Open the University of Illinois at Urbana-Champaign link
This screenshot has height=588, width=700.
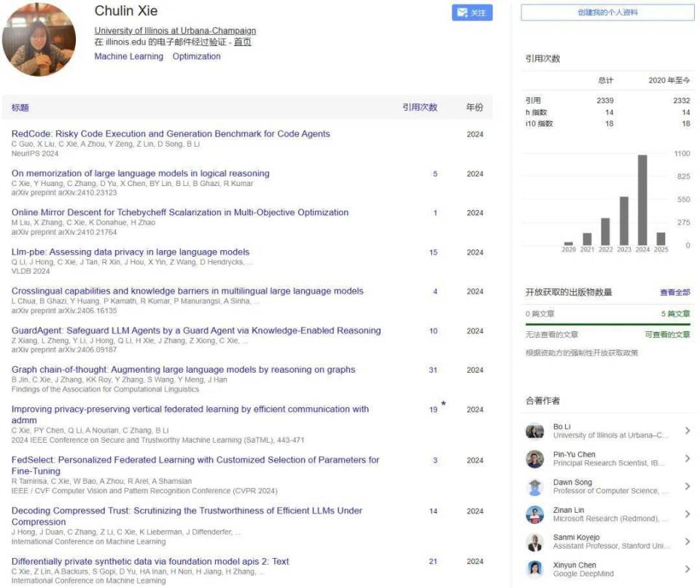pos(175,31)
